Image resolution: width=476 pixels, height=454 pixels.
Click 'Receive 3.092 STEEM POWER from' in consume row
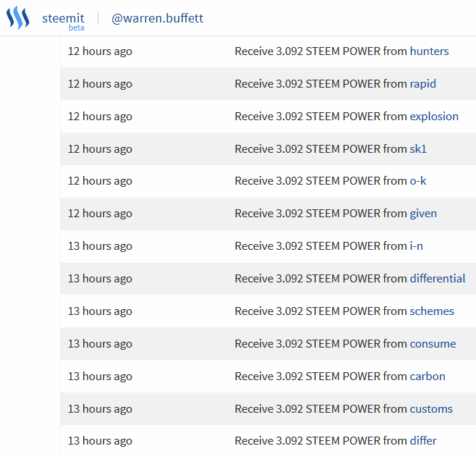point(321,344)
